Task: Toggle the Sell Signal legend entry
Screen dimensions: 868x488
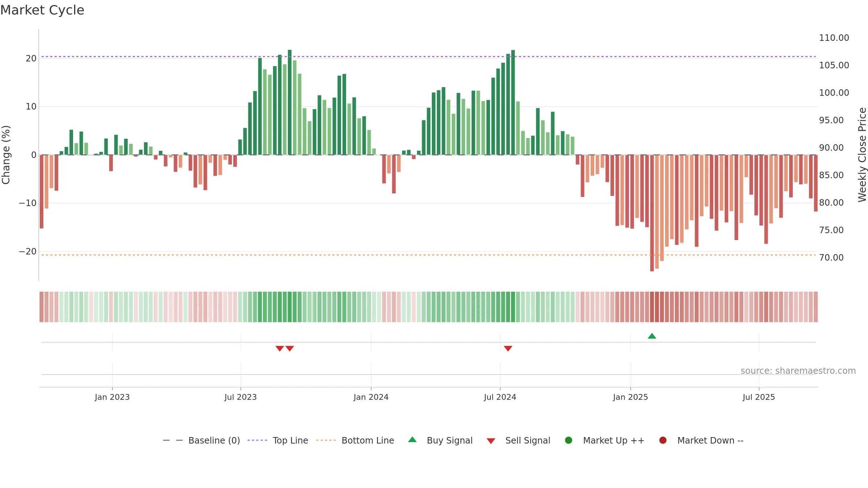Action: (518, 440)
